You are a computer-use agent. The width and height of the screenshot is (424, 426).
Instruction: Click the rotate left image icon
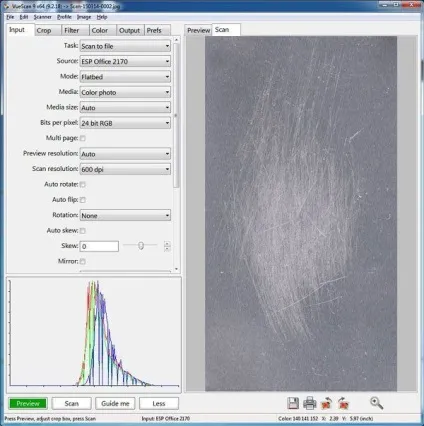tap(326, 403)
